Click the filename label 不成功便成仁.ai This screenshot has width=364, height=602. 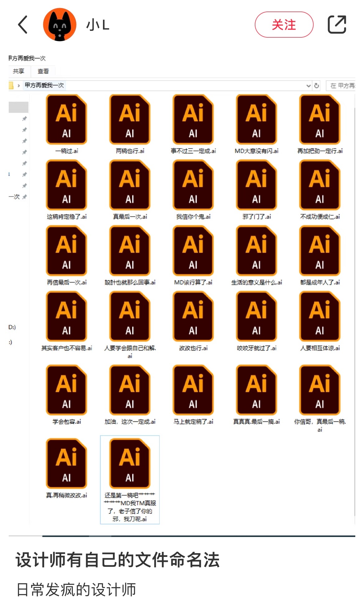tap(320, 217)
